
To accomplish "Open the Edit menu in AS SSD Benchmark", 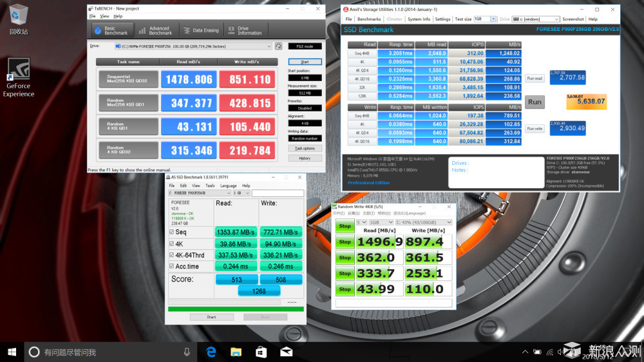I will (x=183, y=186).
